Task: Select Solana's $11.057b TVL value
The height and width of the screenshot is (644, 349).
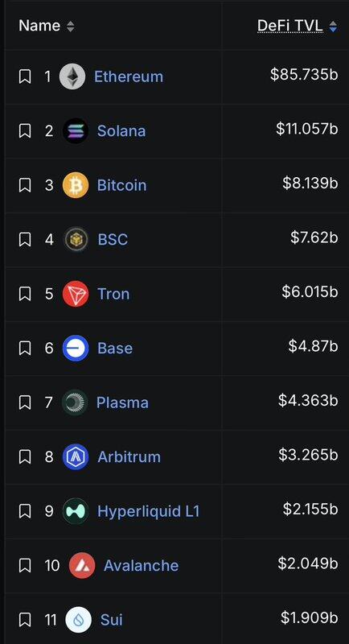Action: [x=307, y=129]
